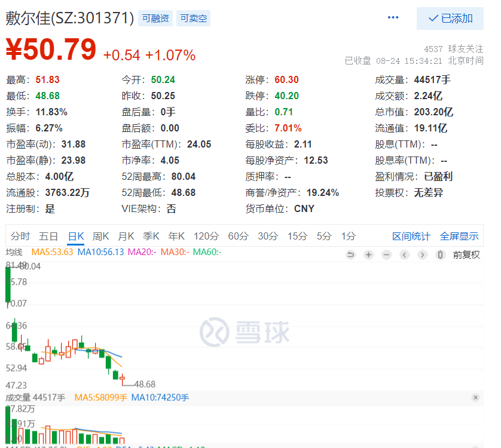The image size is (501, 448).
Task: Switch to the 分时 chart tab
Action: 20,236
